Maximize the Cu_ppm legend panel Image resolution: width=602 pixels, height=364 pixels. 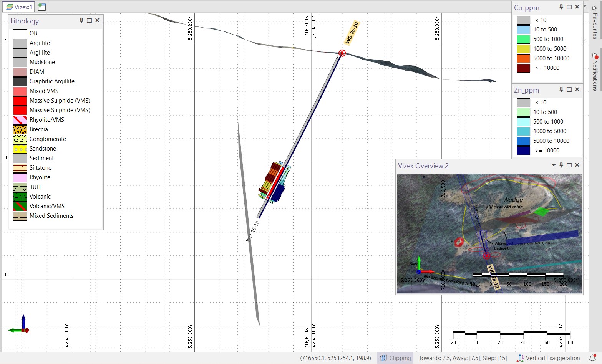pyautogui.click(x=569, y=7)
